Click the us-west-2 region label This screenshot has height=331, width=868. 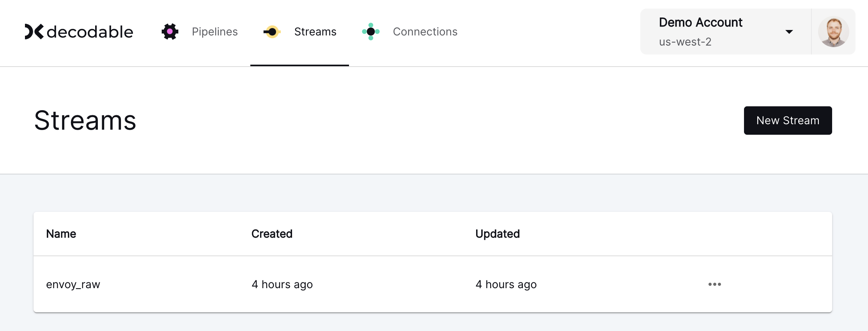coord(685,42)
